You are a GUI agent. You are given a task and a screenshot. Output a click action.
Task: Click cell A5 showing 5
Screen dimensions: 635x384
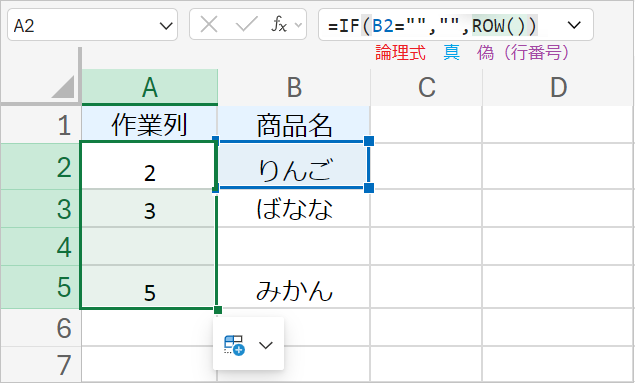pyautogui.click(x=149, y=287)
